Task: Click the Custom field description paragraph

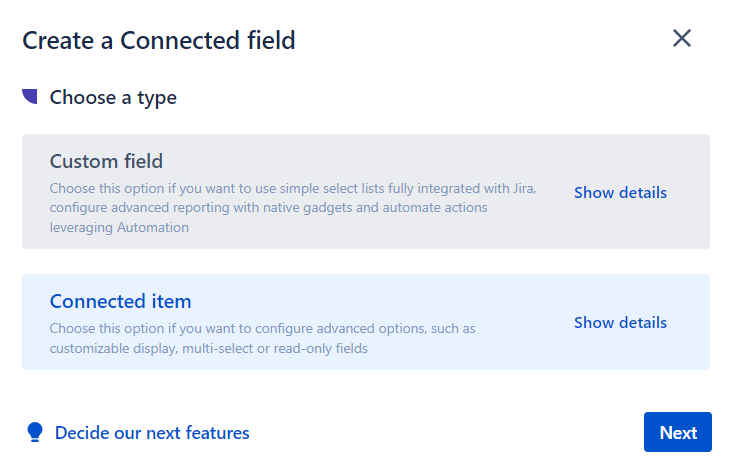Action: pos(290,208)
